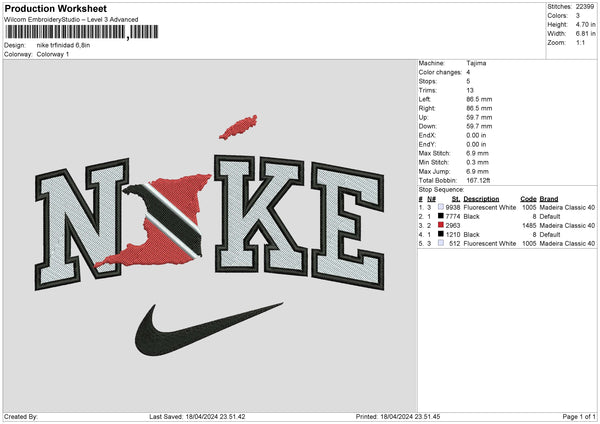Click the 'Page 1 of 1' footer text
The image size is (600, 424).
(x=579, y=416)
